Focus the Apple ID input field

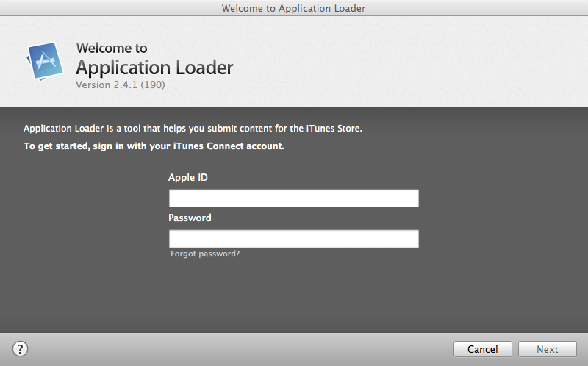(x=293, y=198)
